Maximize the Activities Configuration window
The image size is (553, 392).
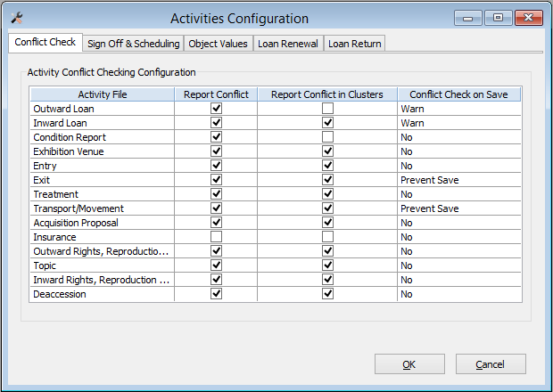498,18
